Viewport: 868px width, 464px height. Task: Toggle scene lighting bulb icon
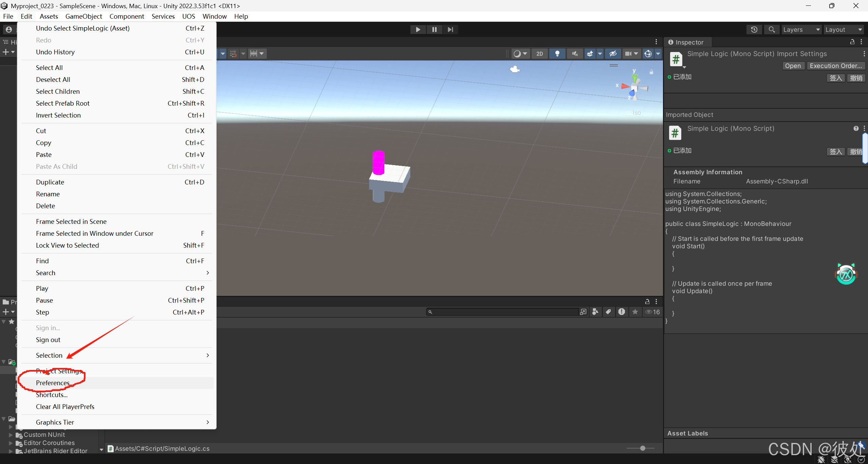(x=557, y=54)
